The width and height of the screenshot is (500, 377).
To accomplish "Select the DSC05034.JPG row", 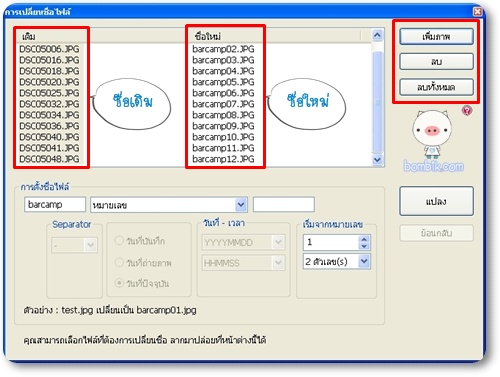I will pyautogui.click(x=49, y=115).
